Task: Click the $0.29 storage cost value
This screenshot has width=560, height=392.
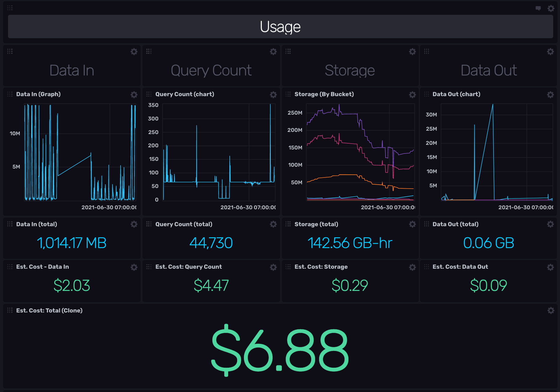Action: pyautogui.click(x=350, y=285)
